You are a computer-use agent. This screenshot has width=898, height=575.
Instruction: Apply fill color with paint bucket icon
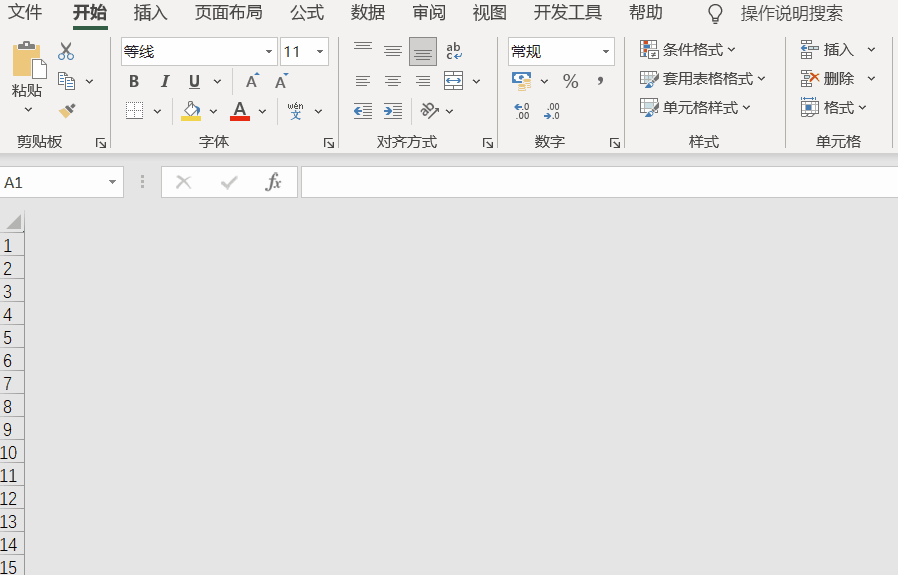click(x=191, y=111)
